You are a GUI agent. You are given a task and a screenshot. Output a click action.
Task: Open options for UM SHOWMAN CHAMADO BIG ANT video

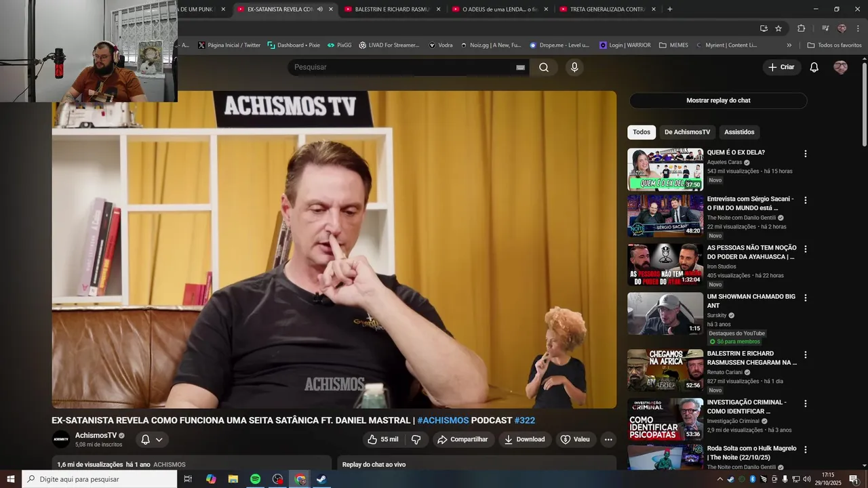tap(806, 298)
